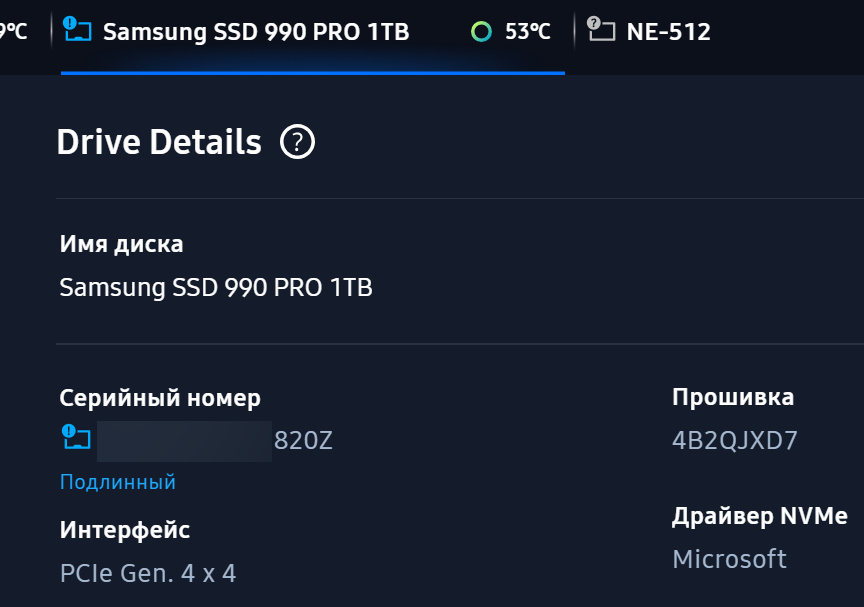Image resolution: width=864 pixels, height=607 pixels.
Task: Click the "Microsoft" NVMe driver value
Action: pyautogui.click(x=729, y=558)
